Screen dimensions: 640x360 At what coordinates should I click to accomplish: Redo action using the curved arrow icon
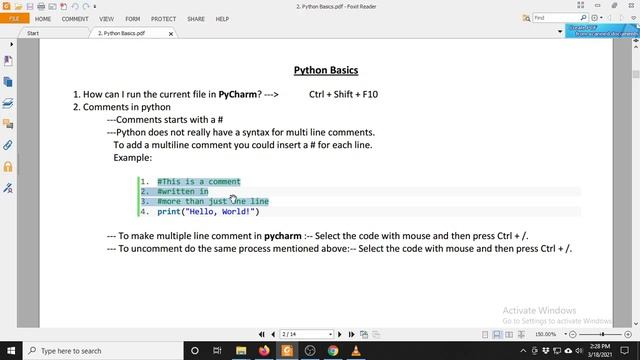86,7
